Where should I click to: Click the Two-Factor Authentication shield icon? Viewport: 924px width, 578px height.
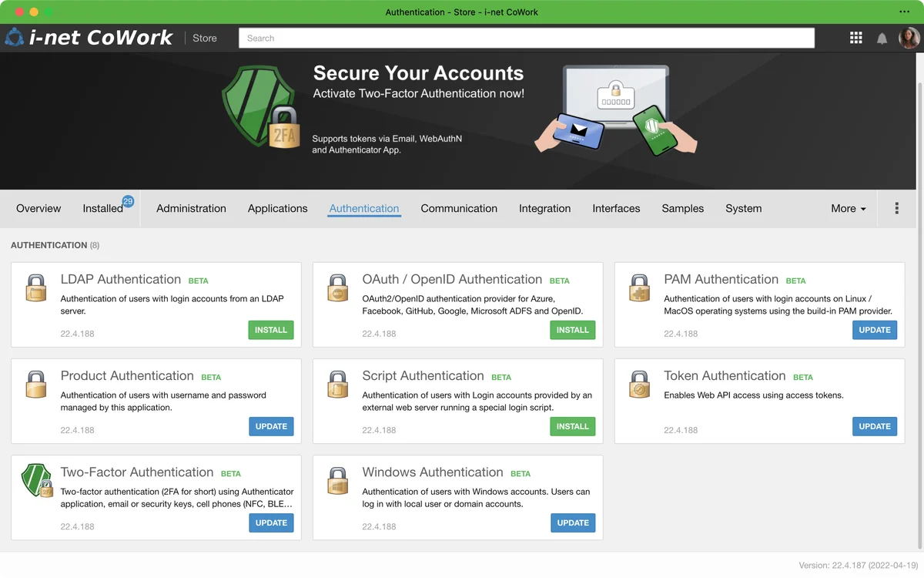[x=36, y=480]
